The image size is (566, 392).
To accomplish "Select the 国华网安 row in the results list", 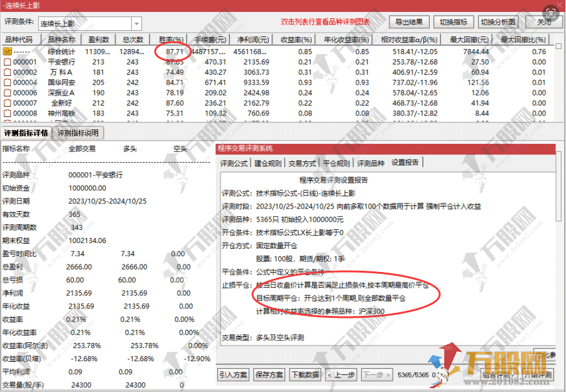I will click(63, 82).
